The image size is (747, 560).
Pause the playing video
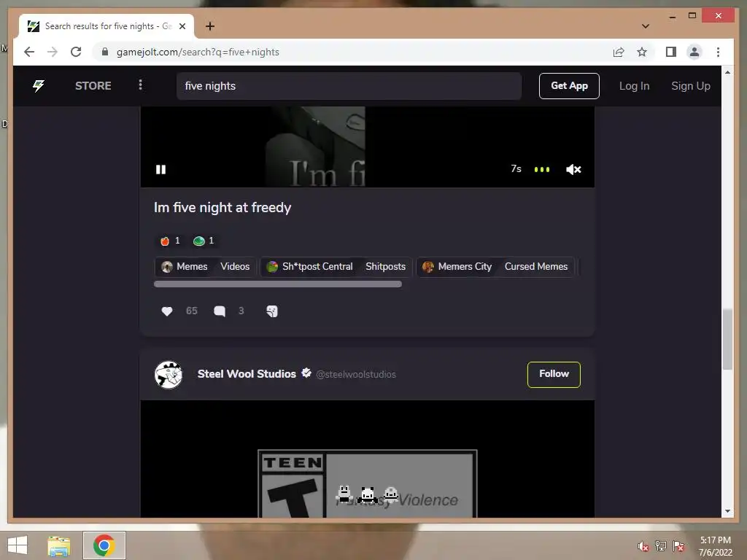tap(161, 169)
